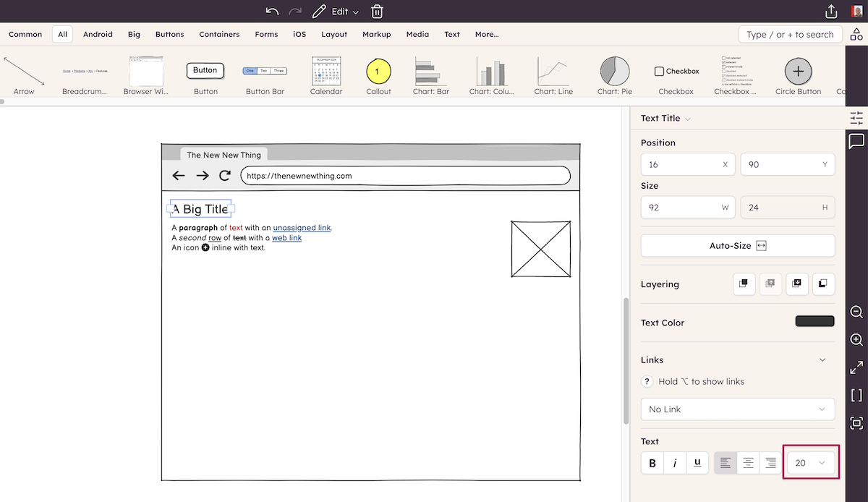Click the quick add search field
The width and height of the screenshot is (868, 502).
(789, 34)
